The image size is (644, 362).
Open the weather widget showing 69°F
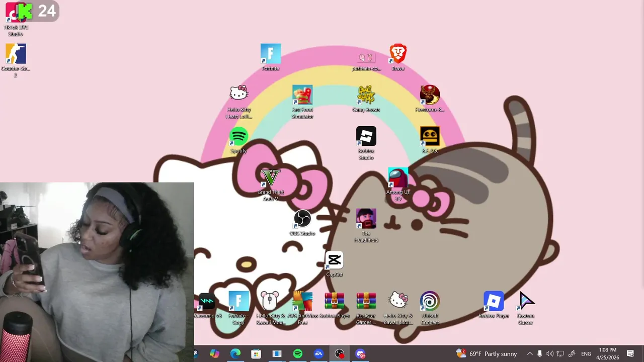click(x=486, y=354)
